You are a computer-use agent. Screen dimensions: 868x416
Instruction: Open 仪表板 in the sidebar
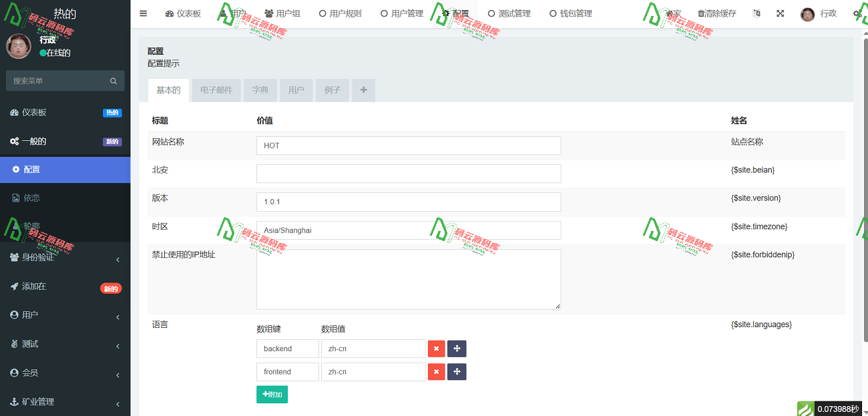coord(65,112)
